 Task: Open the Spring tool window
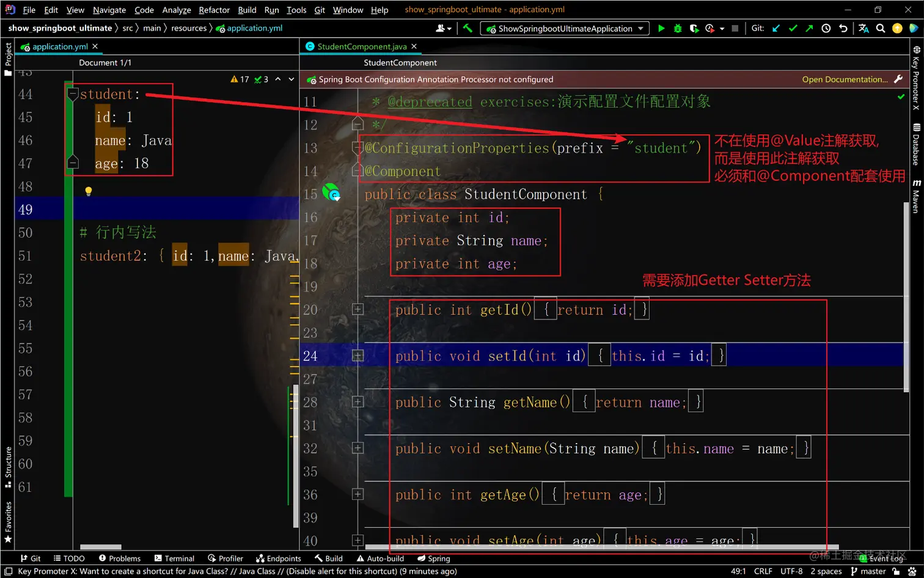434,558
